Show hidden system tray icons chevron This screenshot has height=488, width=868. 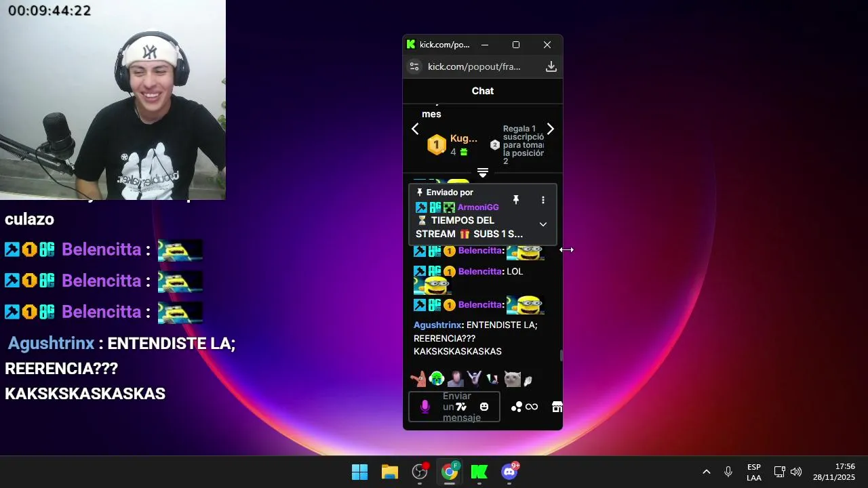coord(706,472)
